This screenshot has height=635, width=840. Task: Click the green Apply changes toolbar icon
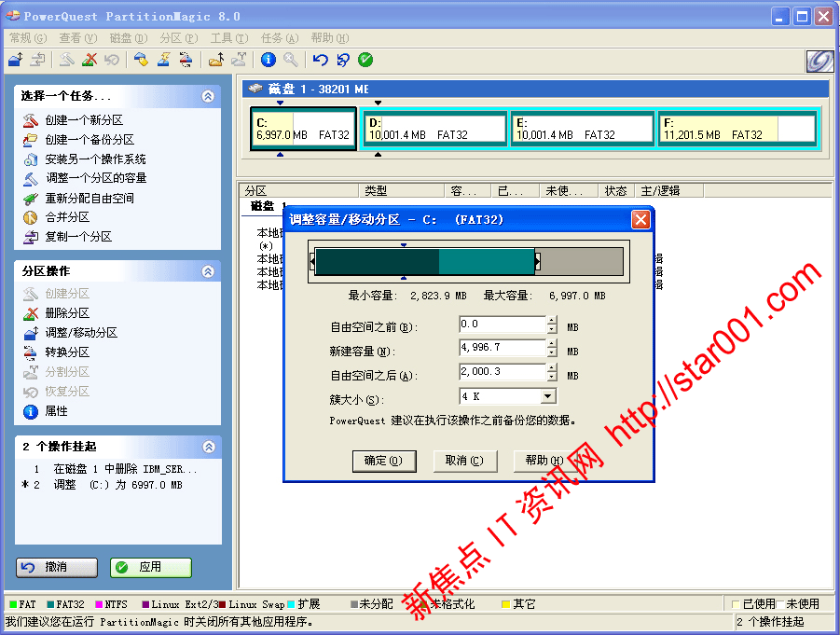click(365, 60)
